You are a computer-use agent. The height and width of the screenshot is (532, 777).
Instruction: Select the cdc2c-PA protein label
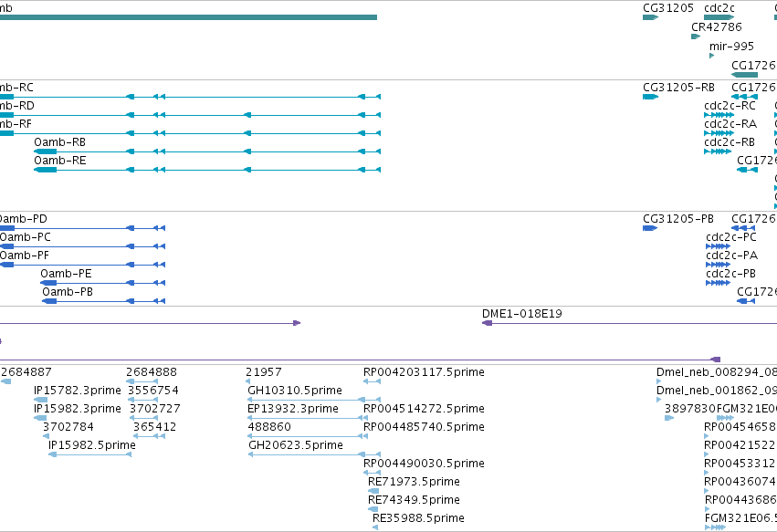point(732,256)
